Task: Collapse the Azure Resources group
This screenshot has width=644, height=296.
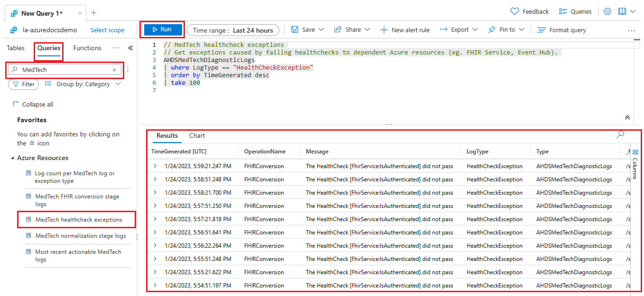Action: pos(12,158)
